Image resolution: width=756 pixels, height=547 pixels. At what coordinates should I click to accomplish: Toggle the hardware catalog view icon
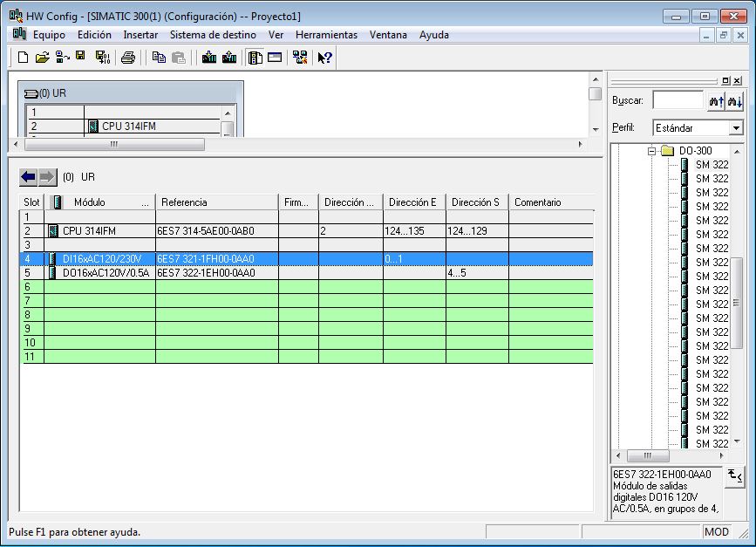(x=255, y=58)
